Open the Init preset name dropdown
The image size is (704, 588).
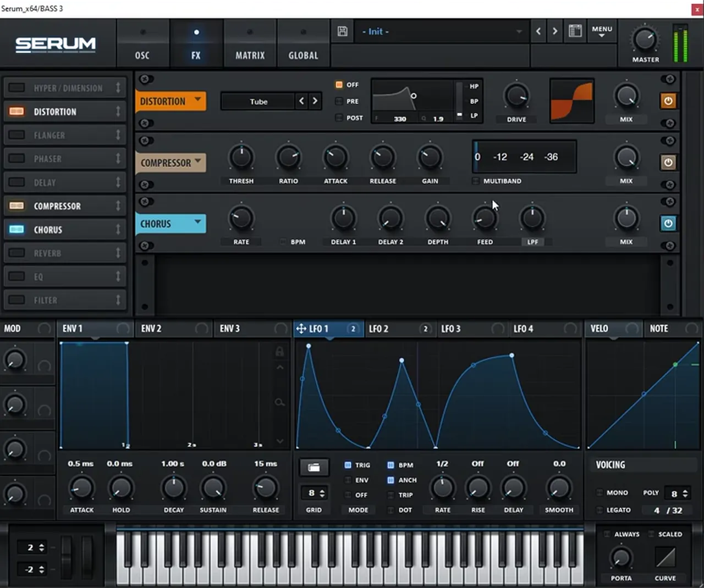(x=442, y=31)
